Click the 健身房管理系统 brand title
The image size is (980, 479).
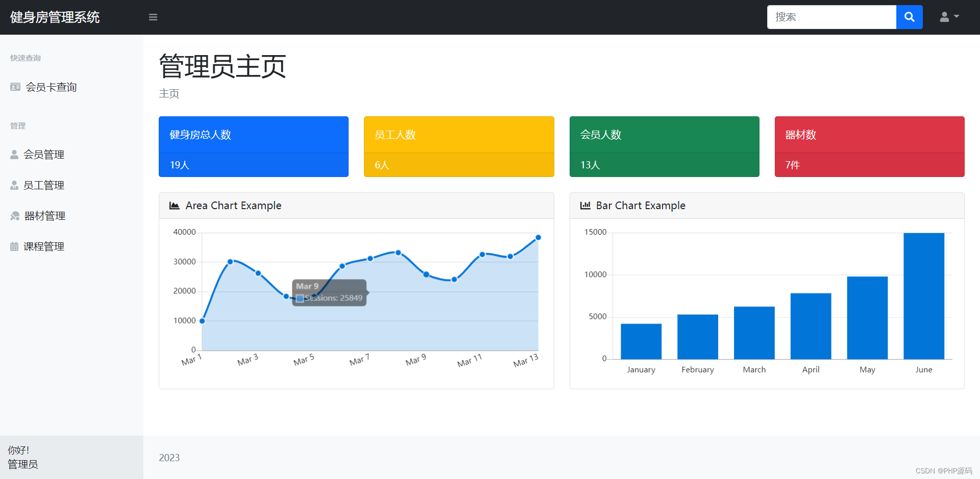click(x=55, y=17)
